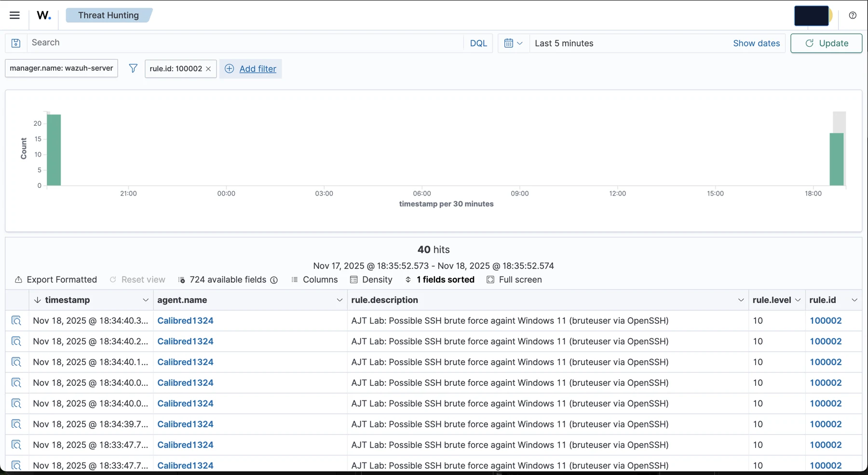
Task: Switch query language via DQL button
Action: (x=478, y=43)
